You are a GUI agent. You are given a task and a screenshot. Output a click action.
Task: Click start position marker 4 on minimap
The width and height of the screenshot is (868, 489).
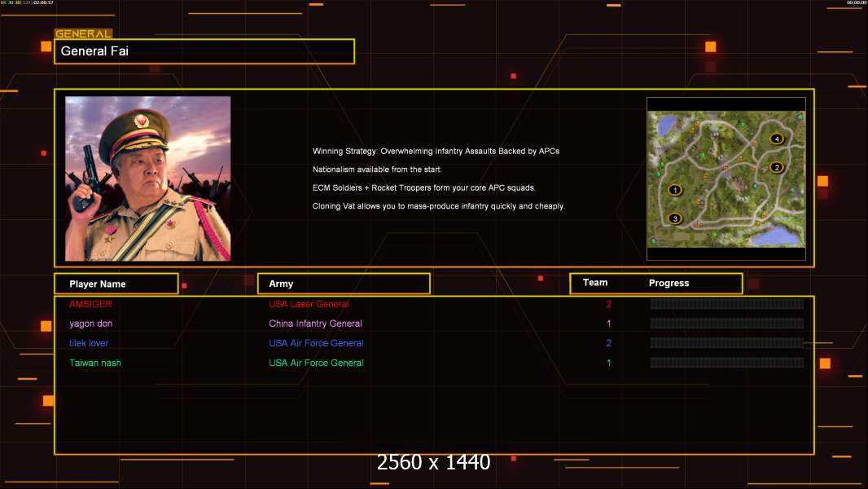pos(777,139)
